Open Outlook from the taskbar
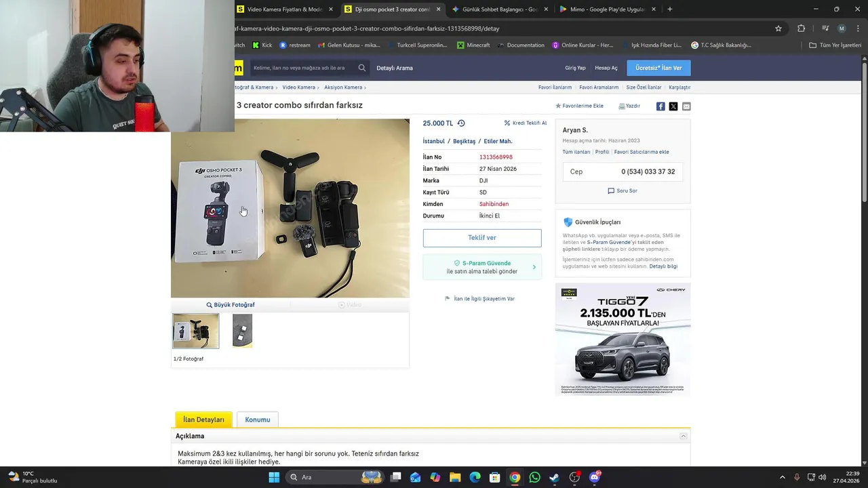The image size is (868, 488). point(415,477)
